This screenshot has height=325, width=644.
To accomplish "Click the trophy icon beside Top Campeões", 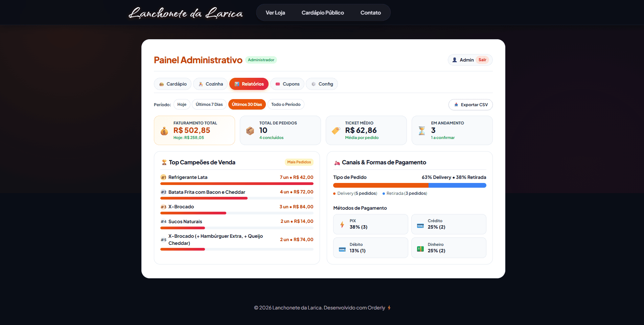I will click(x=164, y=162).
